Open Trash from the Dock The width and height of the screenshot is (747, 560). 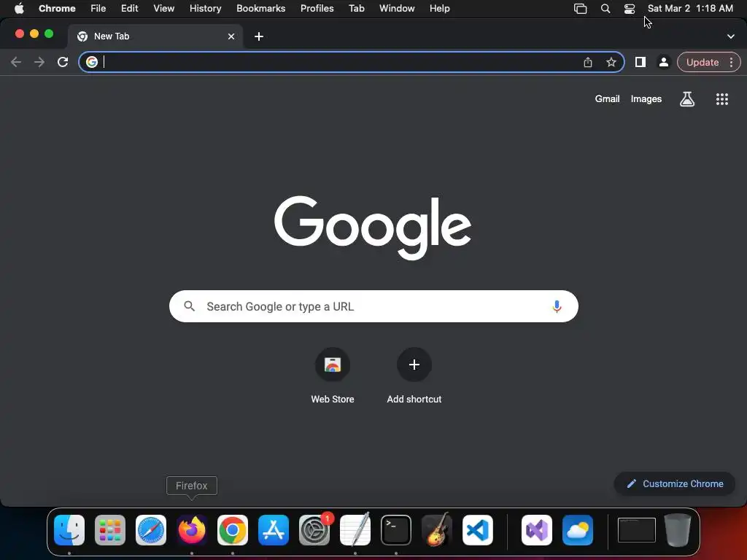tap(678, 530)
